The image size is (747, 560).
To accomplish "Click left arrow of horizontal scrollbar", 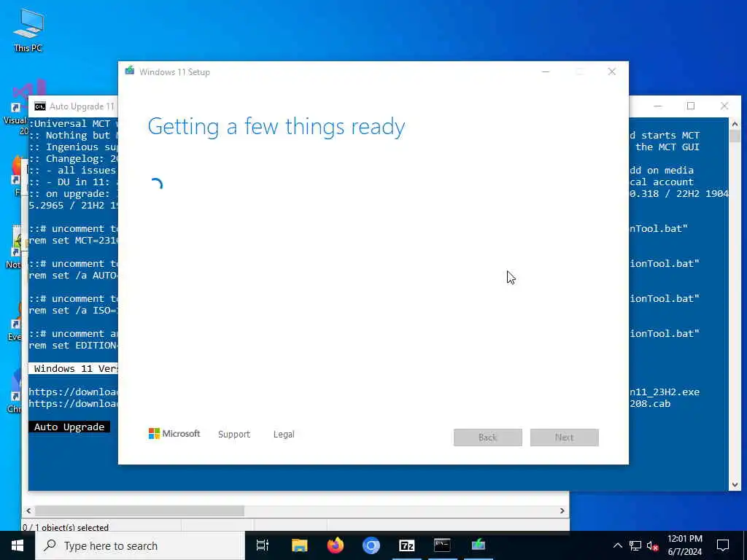I will pyautogui.click(x=28, y=510).
